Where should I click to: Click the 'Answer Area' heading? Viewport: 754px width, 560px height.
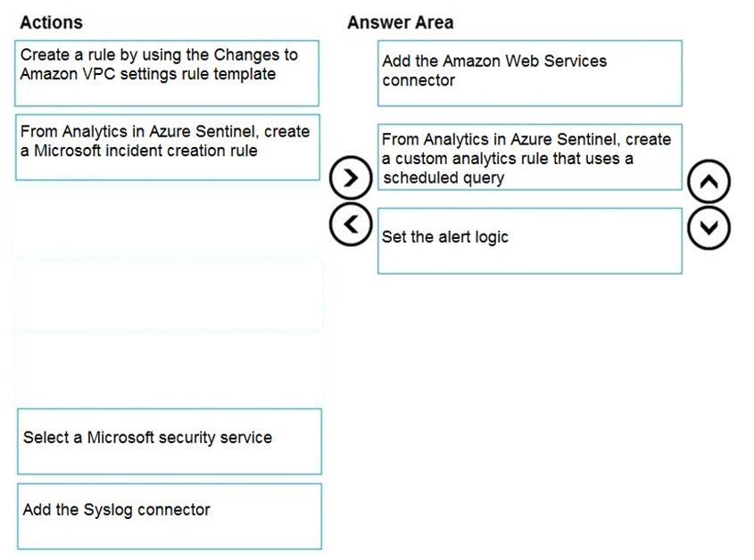(401, 22)
